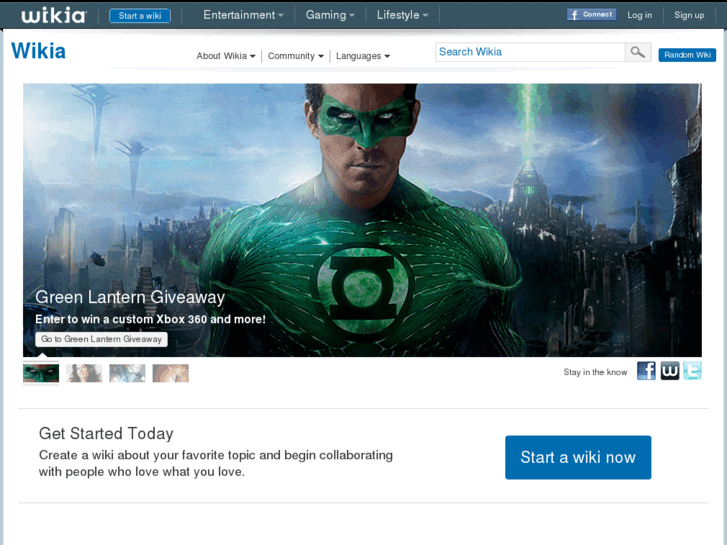The height and width of the screenshot is (545, 727).
Task: Select the second slider thumbnail with dark-haired woman
Action: [84, 373]
